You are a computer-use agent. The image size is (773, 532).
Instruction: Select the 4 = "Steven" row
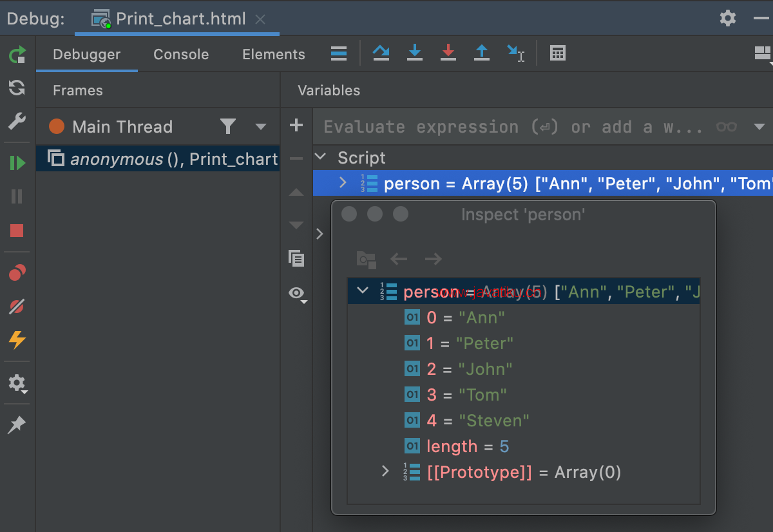pyautogui.click(x=523, y=420)
